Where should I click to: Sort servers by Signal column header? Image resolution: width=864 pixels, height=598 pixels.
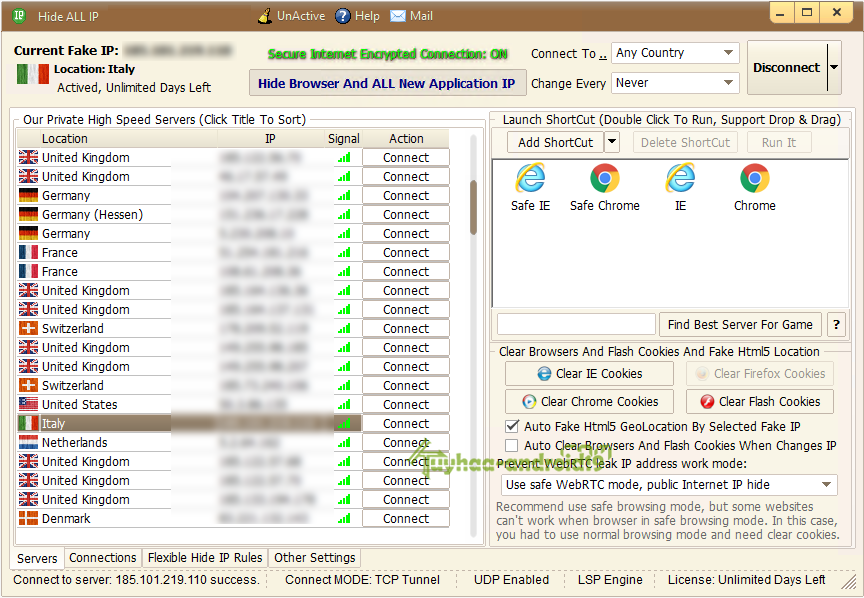pyautogui.click(x=343, y=138)
